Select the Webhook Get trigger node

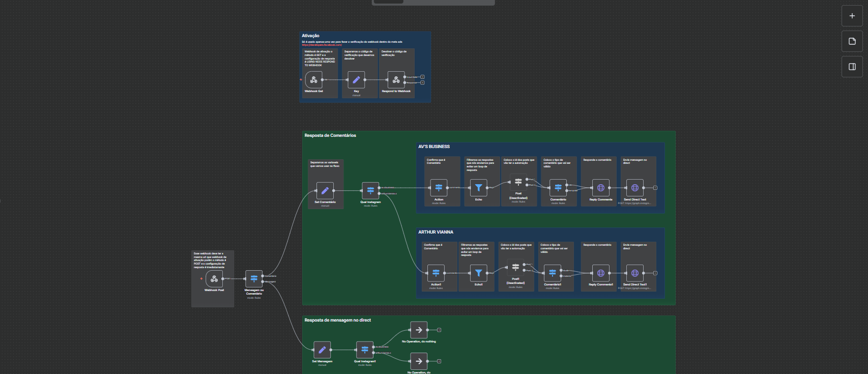[313, 80]
